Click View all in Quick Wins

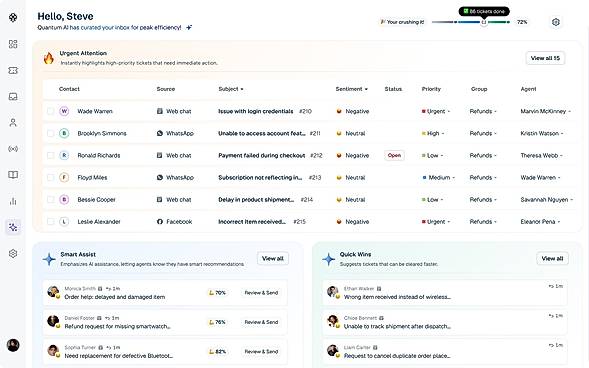coord(552,258)
